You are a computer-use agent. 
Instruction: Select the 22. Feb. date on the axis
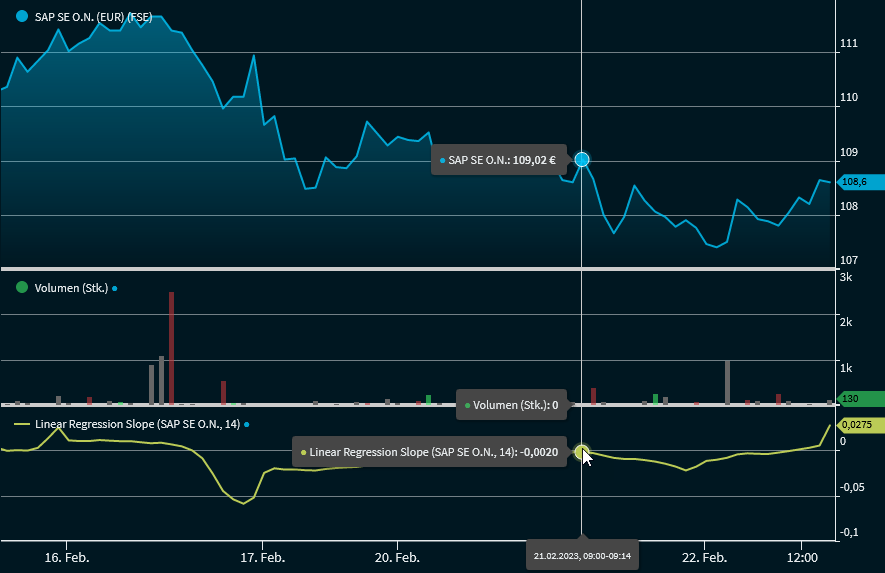tap(703, 556)
